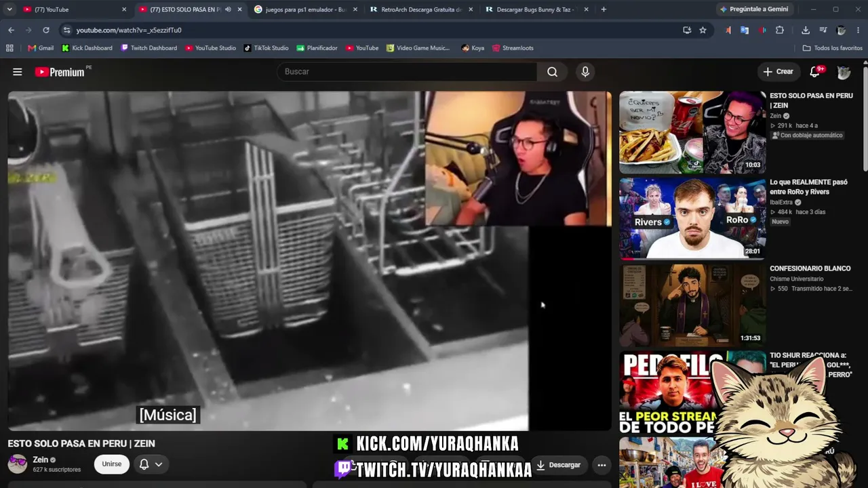Click the browser back arrow

[11, 30]
